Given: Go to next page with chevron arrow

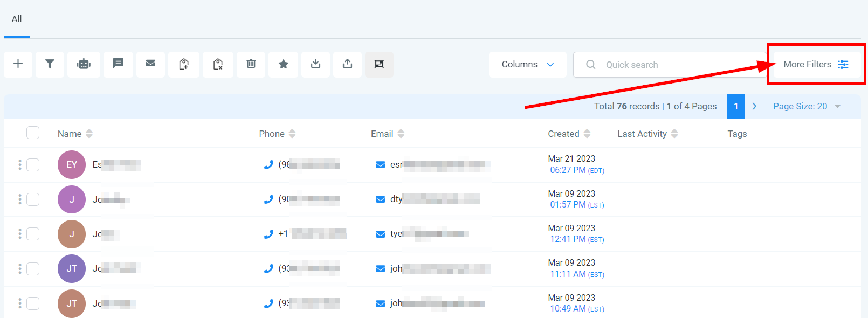Looking at the screenshot, I should click(754, 106).
